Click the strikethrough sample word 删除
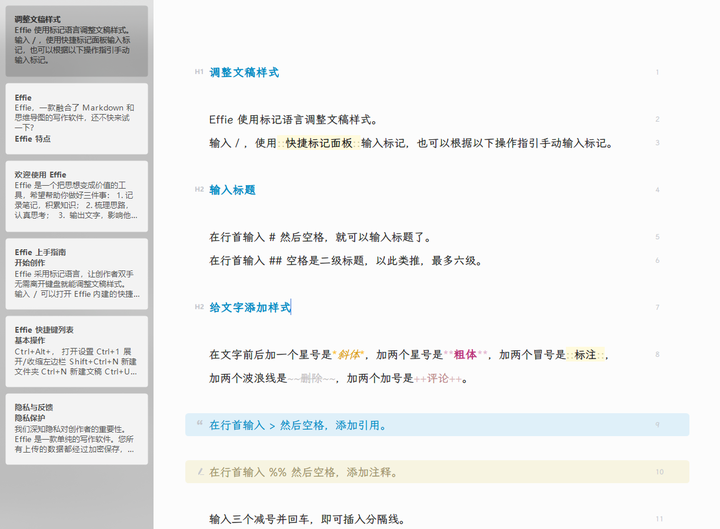The height and width of the screenshot is (529, 720). 311,378
